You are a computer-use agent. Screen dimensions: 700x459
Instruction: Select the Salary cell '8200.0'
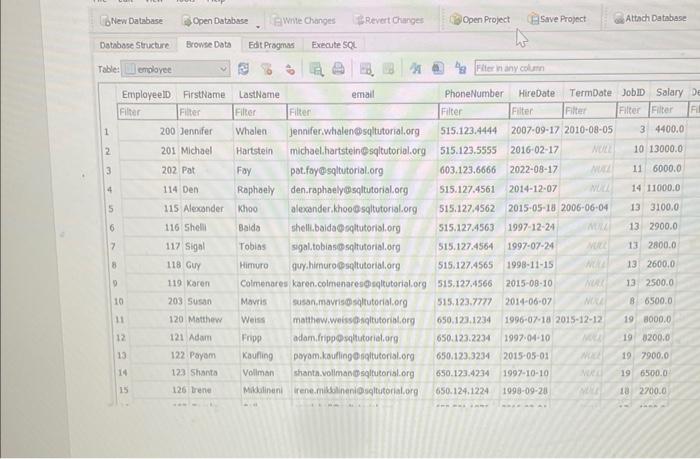click(656, 338)
